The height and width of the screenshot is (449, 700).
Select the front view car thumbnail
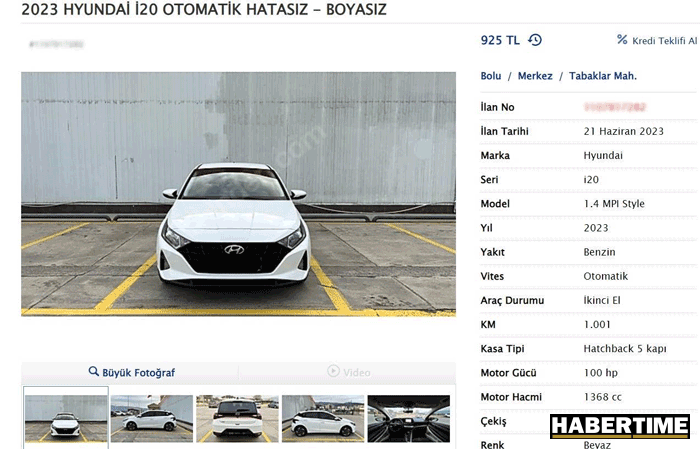66,418
